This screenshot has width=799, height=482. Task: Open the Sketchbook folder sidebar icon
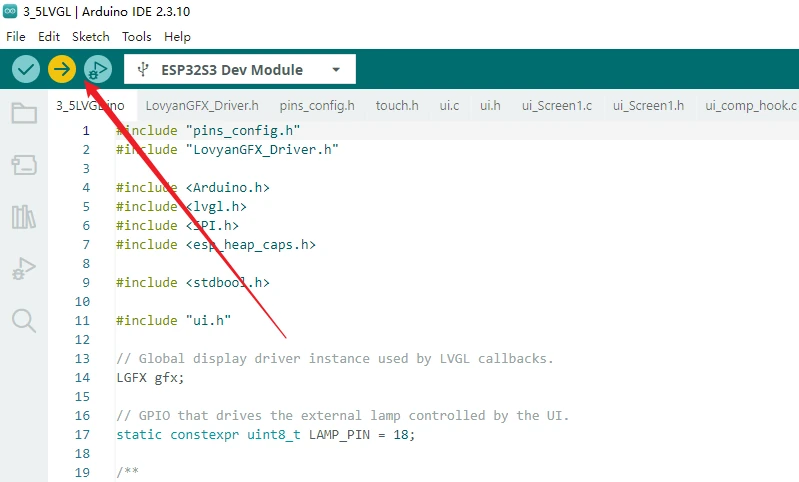click(24, 113)
